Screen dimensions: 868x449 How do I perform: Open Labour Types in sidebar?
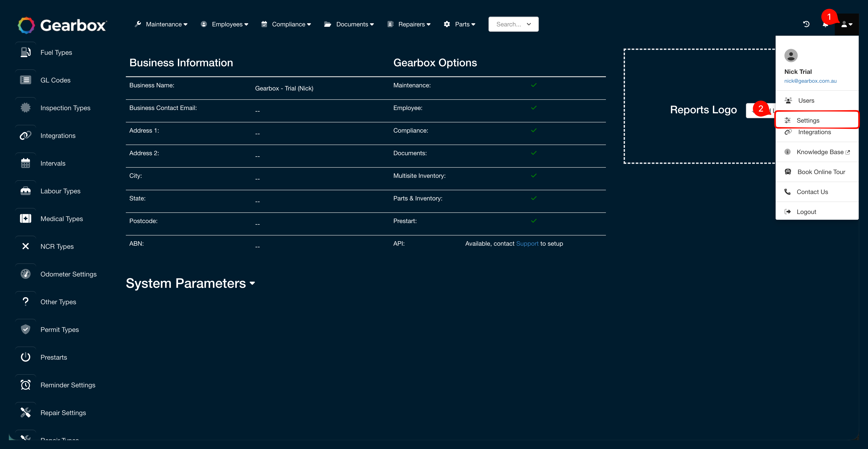click(x=60, y=191)
